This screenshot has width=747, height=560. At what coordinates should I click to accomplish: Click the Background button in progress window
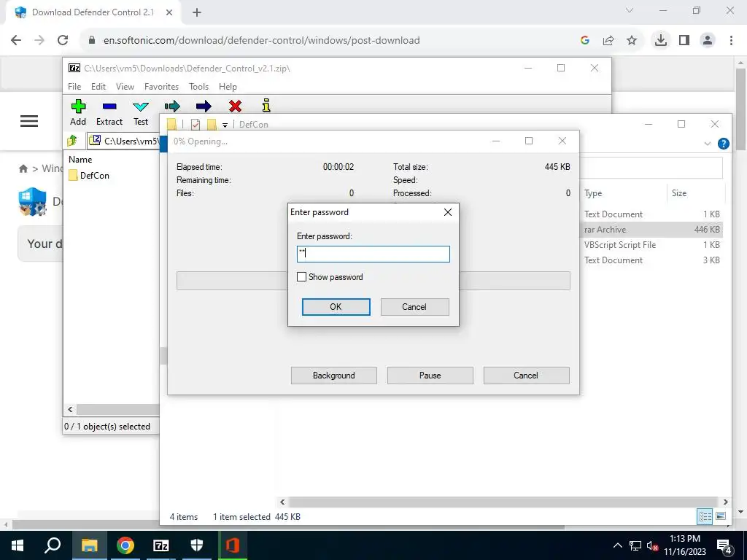(x=333, y=376)
